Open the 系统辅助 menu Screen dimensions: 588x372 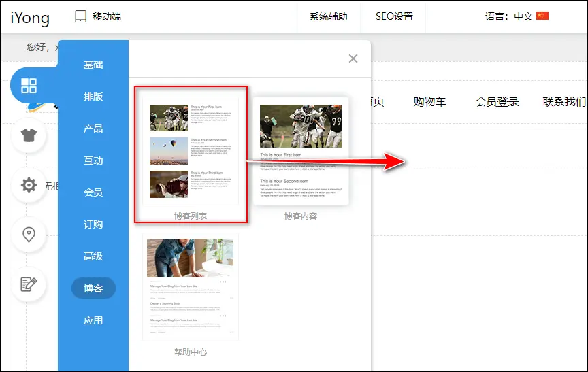click(329, 16)
